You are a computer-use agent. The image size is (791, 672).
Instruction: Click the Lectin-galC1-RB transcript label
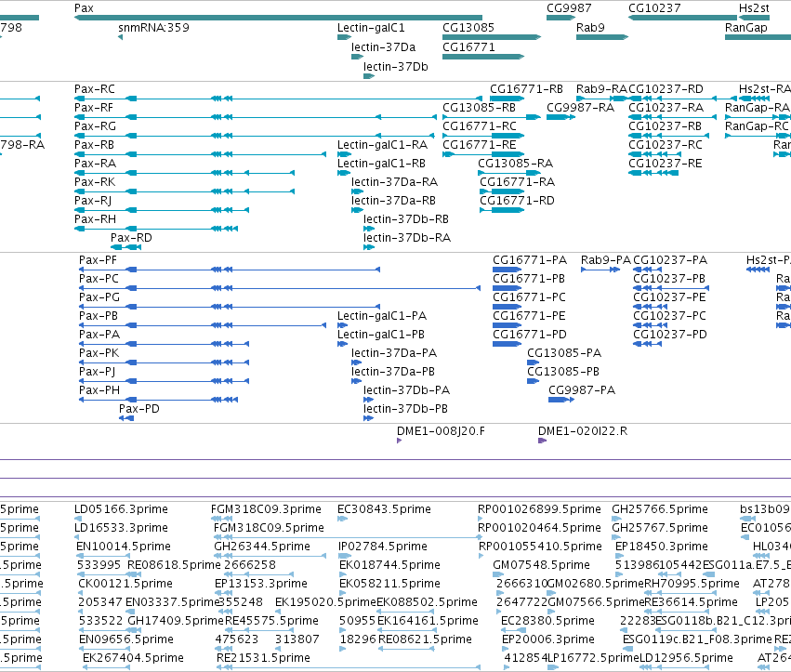[x=381, y=164]
